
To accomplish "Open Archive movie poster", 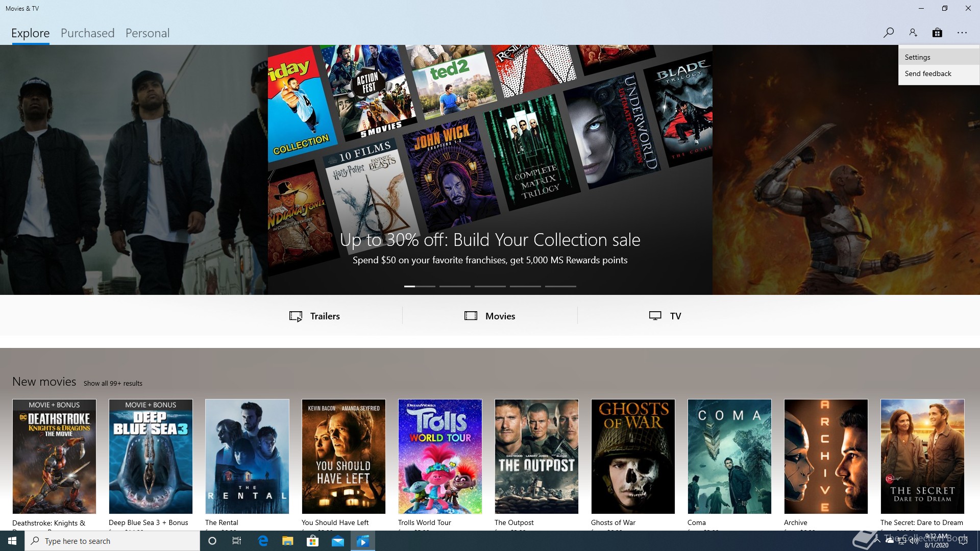I will [x=826, y=457].
